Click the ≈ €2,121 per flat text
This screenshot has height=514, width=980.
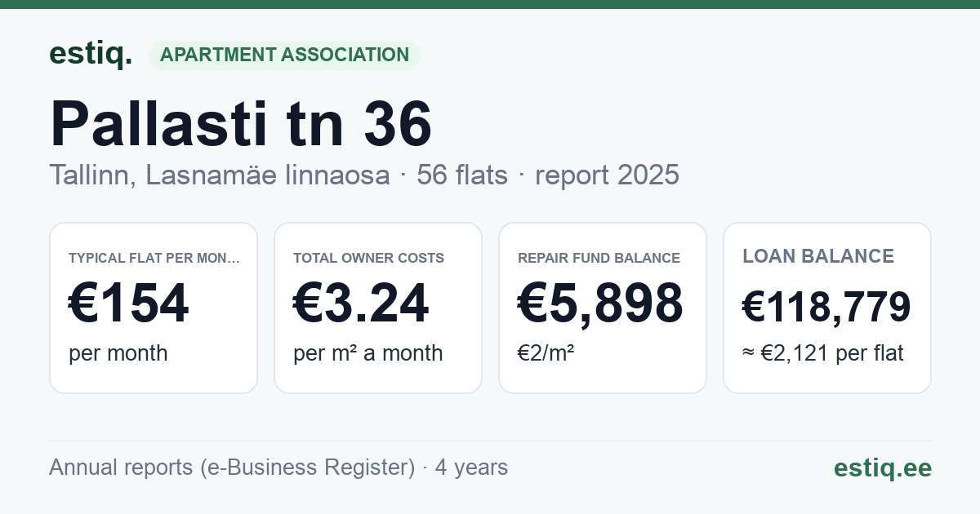823,353
